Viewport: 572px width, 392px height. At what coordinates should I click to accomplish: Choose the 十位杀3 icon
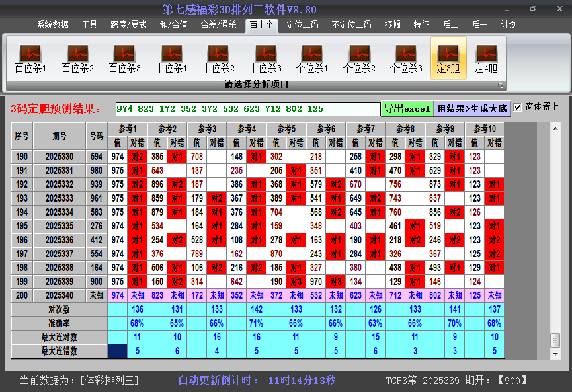point(265,58)
